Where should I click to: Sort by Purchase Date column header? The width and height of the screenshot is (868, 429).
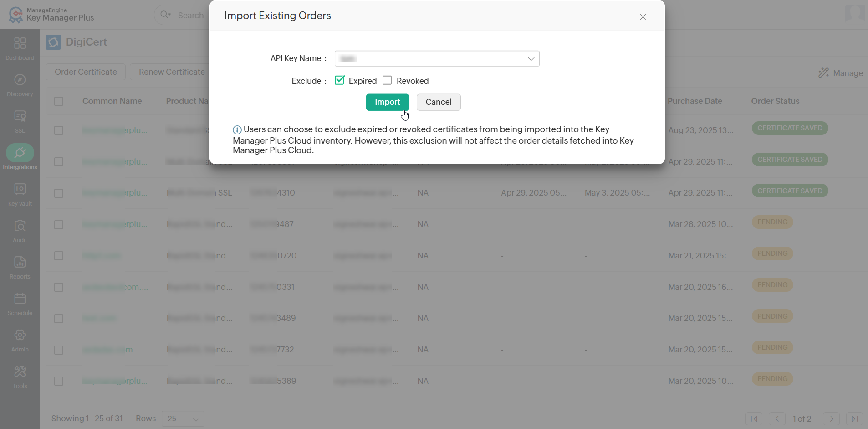pyautogui.click(x=695, y=101)
